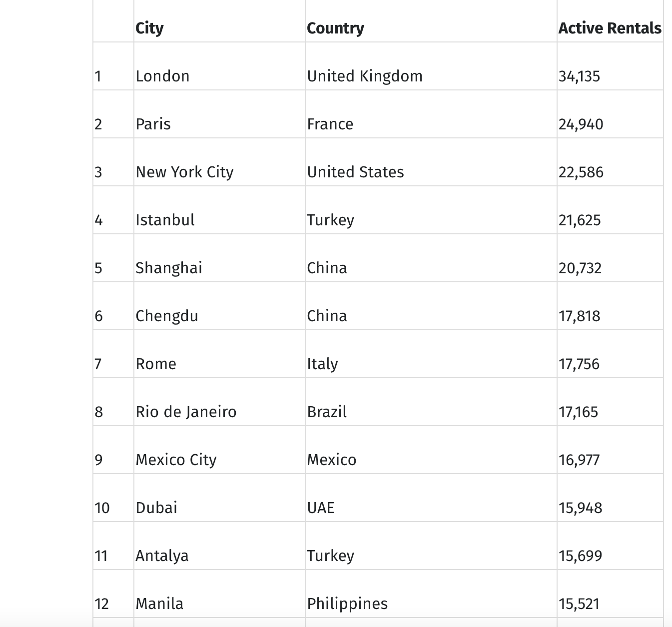672x627 pixels.
Task: Select the 34,135 rentals value
Action: tap(579, 76)
